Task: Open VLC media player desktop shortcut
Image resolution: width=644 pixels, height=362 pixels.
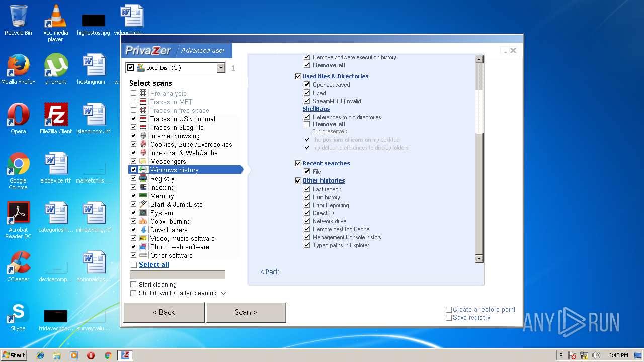Action: tap(56, 23)
